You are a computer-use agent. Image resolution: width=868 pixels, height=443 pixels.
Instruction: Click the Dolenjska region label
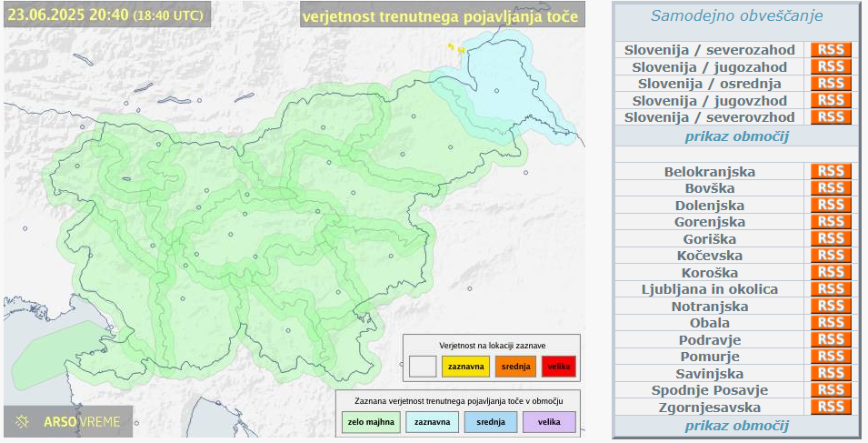(x=709, y=206)
